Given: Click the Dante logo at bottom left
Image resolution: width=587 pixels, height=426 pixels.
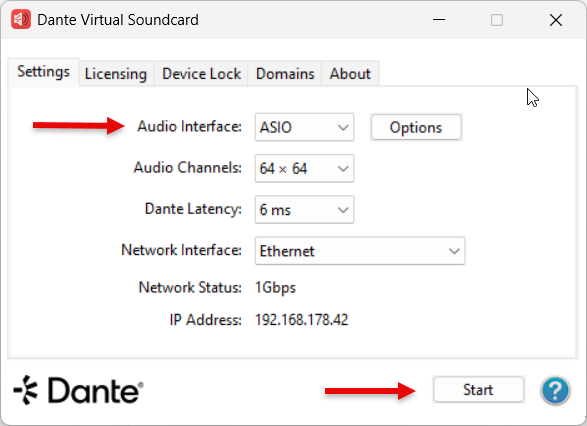Looking at the screenshot, I should pos(78,390).
